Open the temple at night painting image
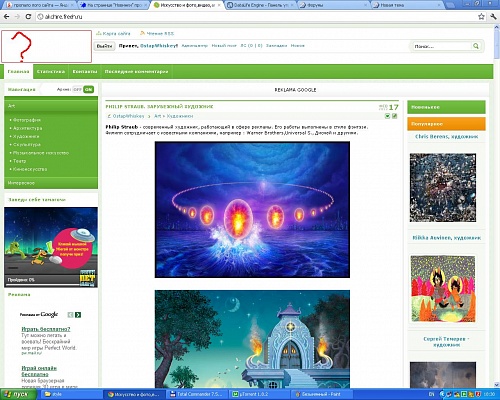500x400 pixels. point(252,339)
